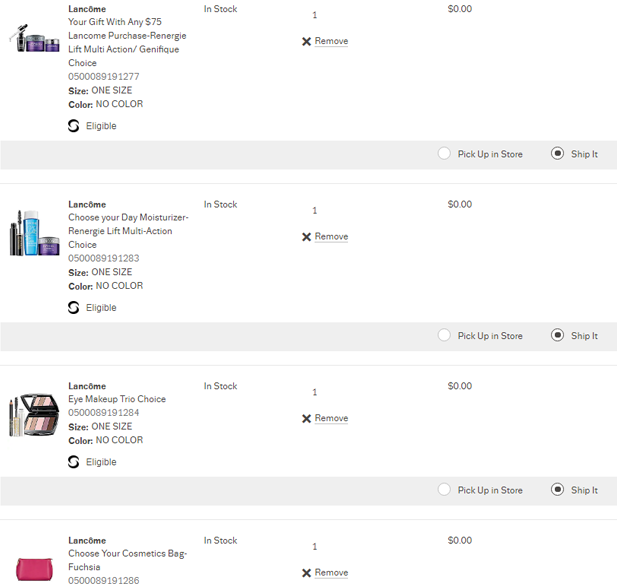Image resolution: width=617 pixels, height=588 pixels.
Task: Select Ship It for Day Moisturizer item
Action: (x=558, y=335)
